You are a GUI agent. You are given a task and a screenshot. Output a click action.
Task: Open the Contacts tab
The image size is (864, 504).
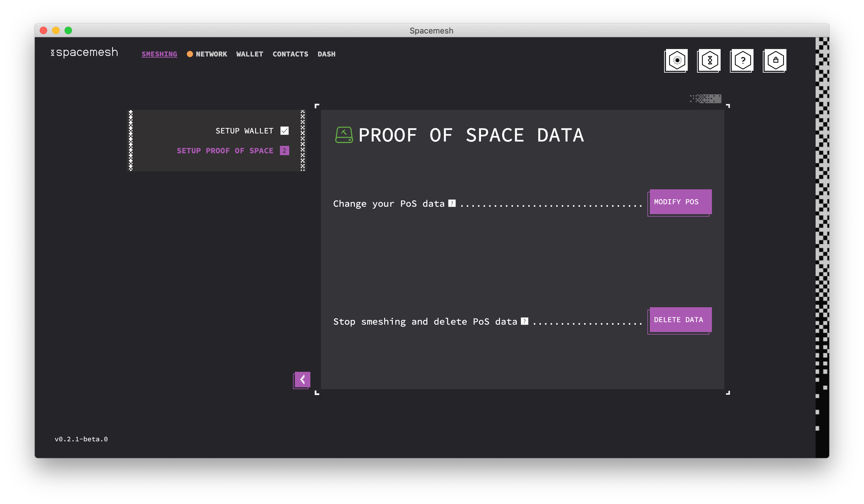point(290,54)
